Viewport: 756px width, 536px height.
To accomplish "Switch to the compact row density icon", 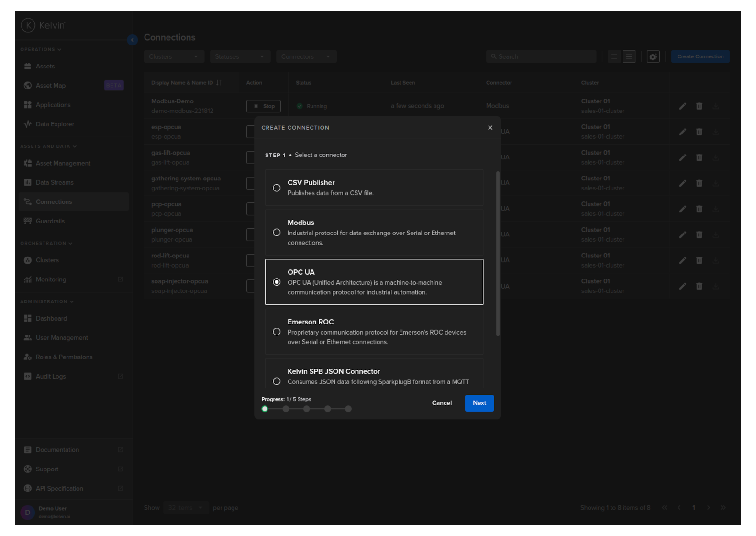I will tap(614, 56).
